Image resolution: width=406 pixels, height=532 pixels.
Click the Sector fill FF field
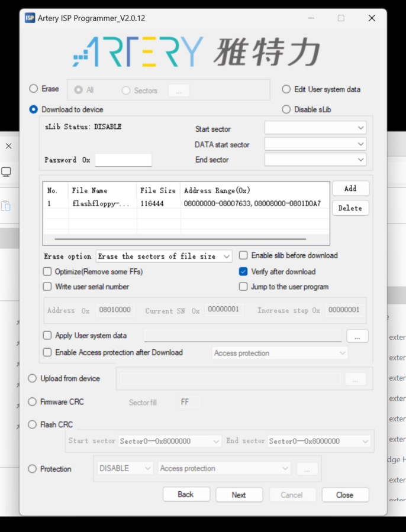click(189, 402)
